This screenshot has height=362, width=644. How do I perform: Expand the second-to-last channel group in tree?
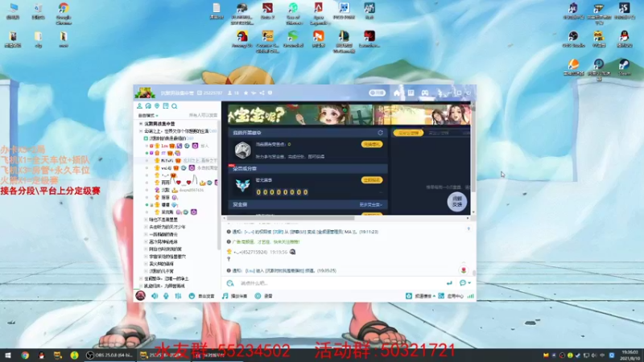(x=141, y=278)
